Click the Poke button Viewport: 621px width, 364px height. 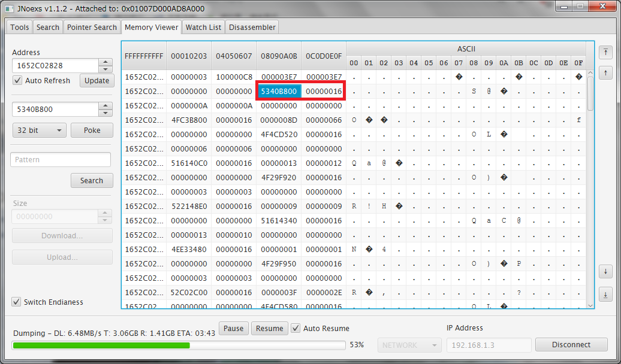tap(92, 130)
